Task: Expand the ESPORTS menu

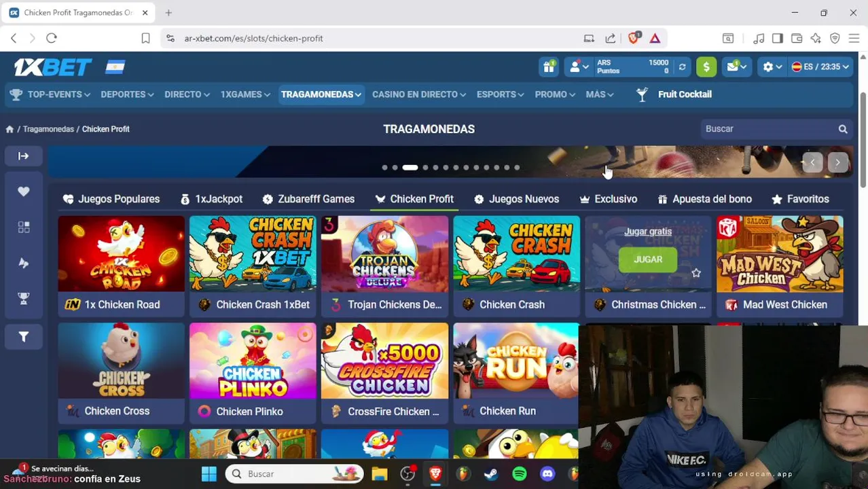Action: click(x=501, y=94)
